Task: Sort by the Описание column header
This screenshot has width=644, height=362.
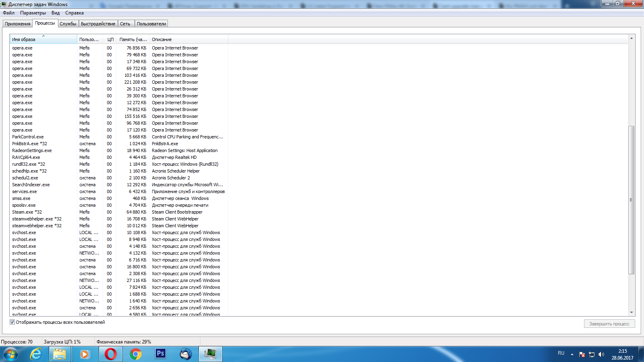Action: pyautogui.click(x=189, y=39)
